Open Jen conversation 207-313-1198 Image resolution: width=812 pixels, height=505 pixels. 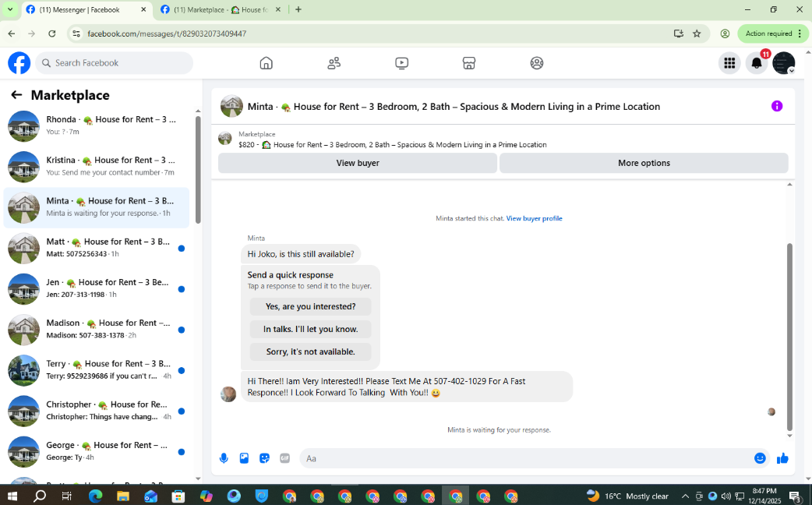(x=97, y=289)
